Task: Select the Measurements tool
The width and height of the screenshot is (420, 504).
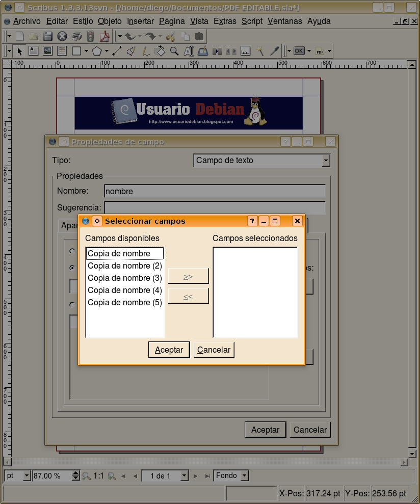Action: 245,51
